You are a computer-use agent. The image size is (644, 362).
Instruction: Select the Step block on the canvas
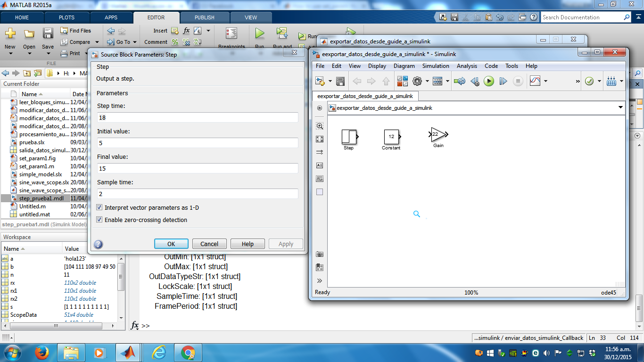(349, 137)
